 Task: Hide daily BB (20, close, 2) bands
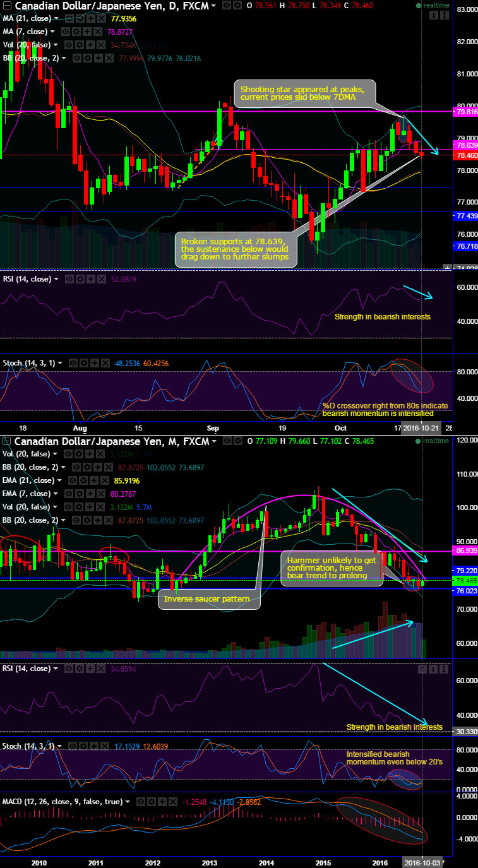tap(77, 58)
